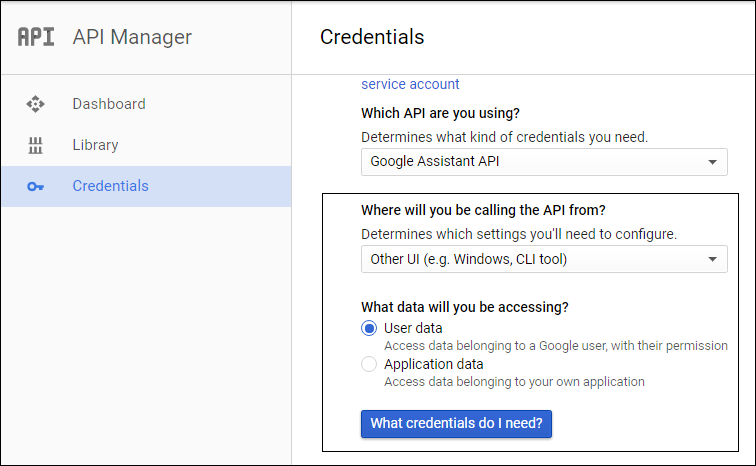This screenshot has width=756, height=466.
Task: Click the Library columns icon
Action: [x=35, y=145]
